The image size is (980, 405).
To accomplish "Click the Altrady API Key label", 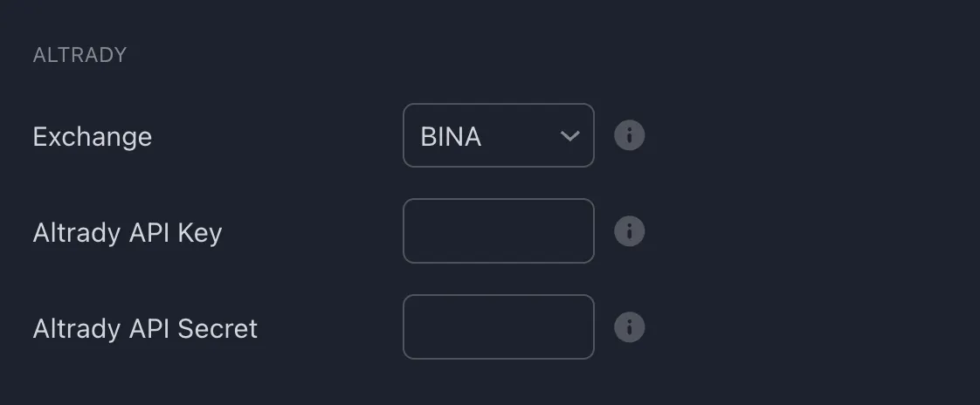I will [127, 233].
